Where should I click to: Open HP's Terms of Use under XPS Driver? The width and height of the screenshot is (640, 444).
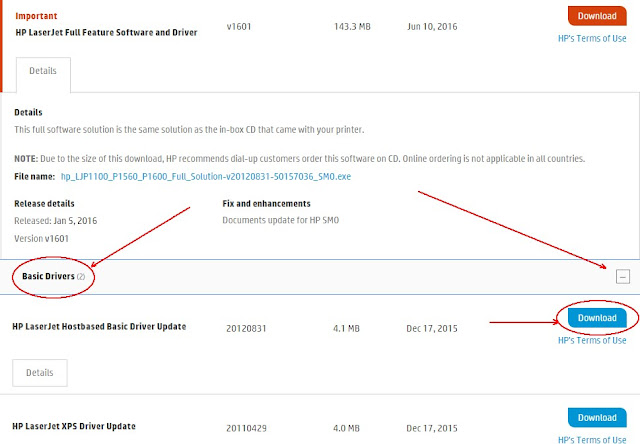click(x=592, y=440)
